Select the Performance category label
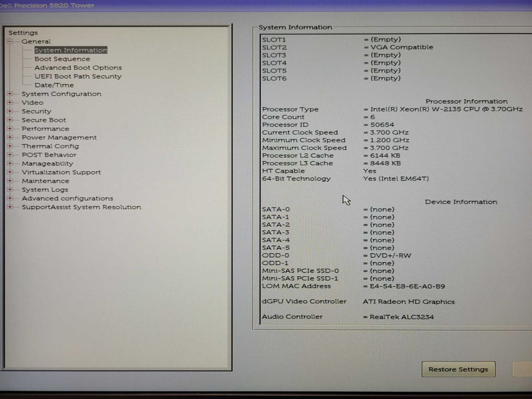Image resolution: width=532 pixels, height=399 pixels. pyautogui.click(x=45, y=129)
